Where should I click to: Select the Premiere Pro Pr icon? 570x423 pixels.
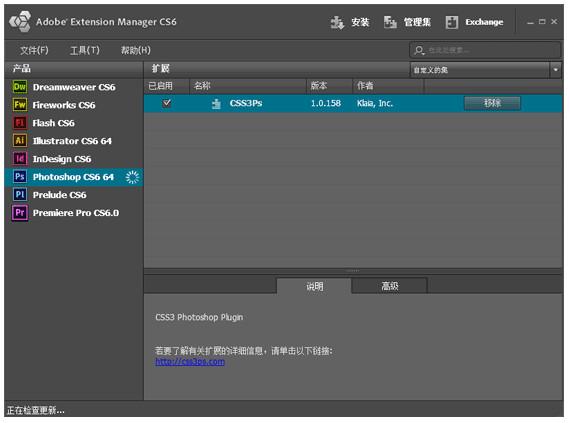20,213
